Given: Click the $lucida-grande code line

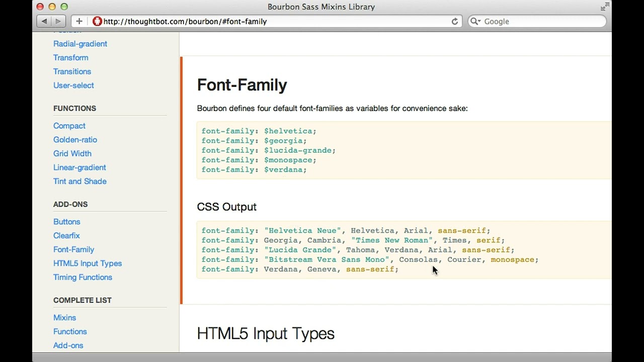Looking at the screenshot, I should [x=269, y=150].
